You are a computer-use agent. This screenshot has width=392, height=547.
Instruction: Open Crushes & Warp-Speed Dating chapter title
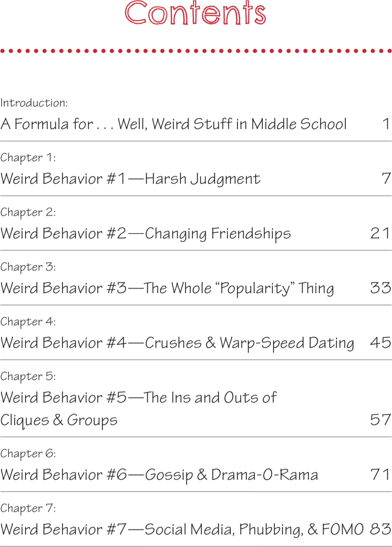coord(177,343)
